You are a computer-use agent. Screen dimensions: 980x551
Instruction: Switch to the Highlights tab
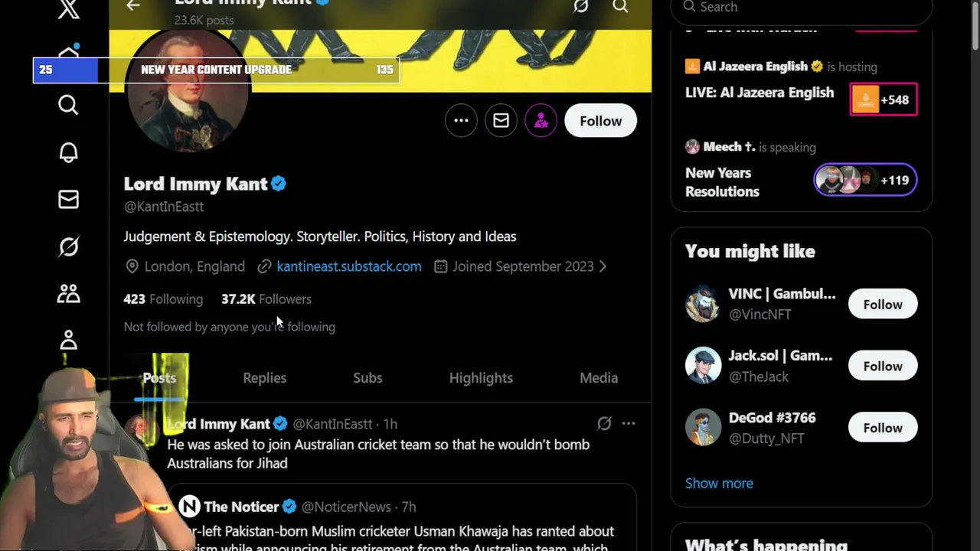[481, 378]
